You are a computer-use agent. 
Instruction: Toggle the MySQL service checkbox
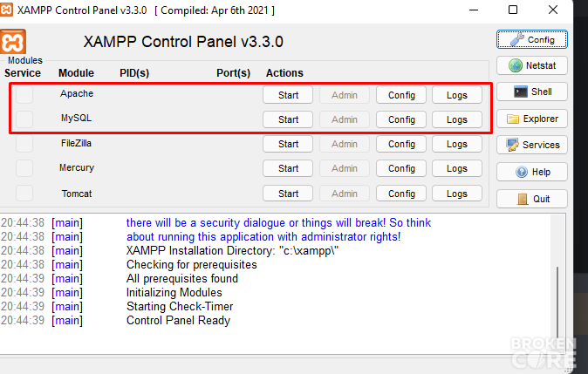(x=24, y=119)
